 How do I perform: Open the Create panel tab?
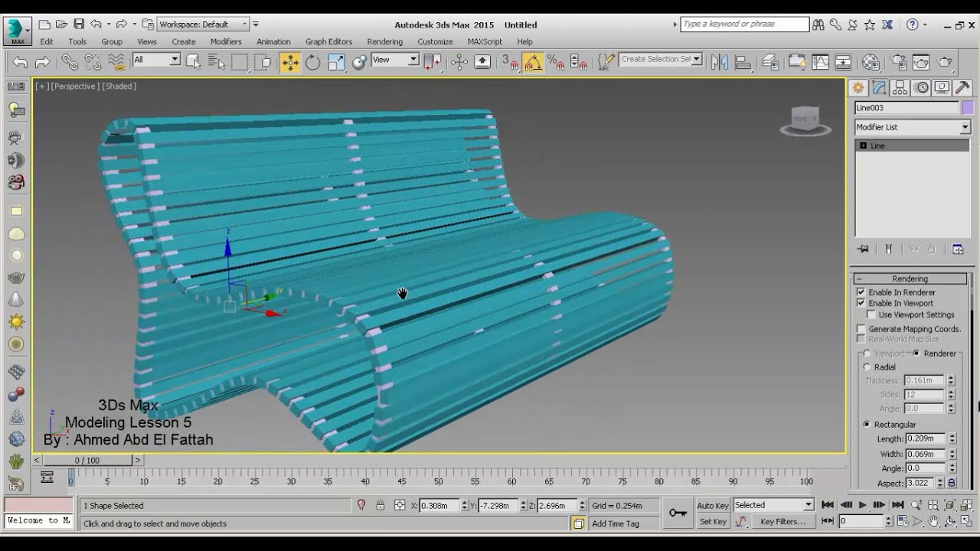pos(858,87)
